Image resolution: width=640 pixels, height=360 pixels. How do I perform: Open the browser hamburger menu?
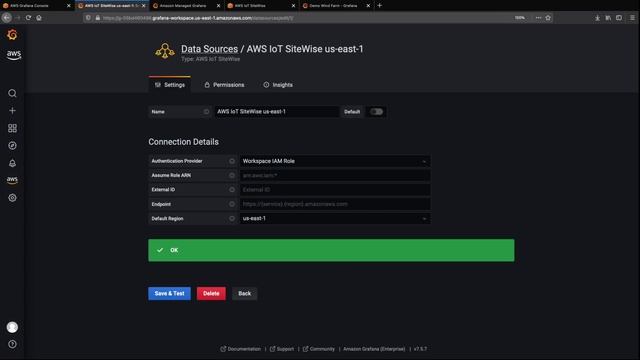tap(632, 18)
